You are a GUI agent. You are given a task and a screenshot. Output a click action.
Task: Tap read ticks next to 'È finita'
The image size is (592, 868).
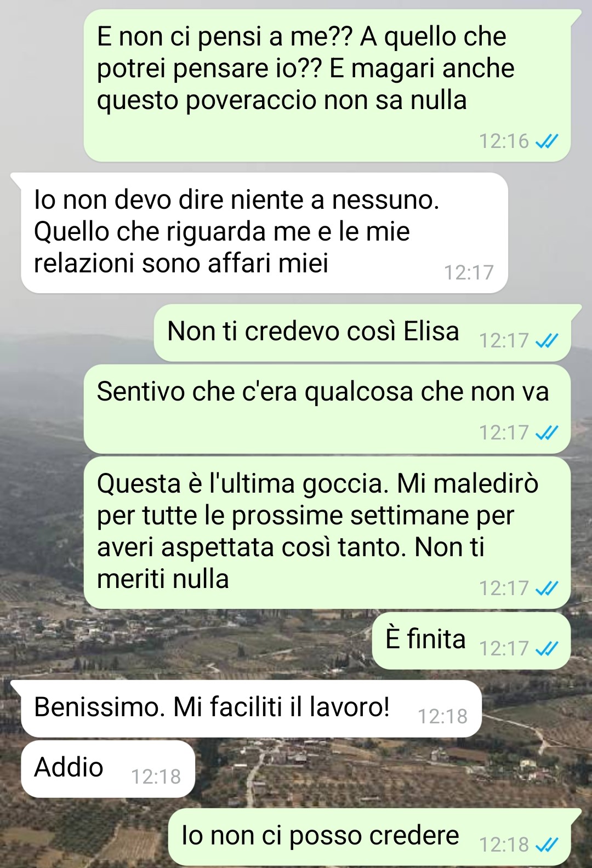547,649
